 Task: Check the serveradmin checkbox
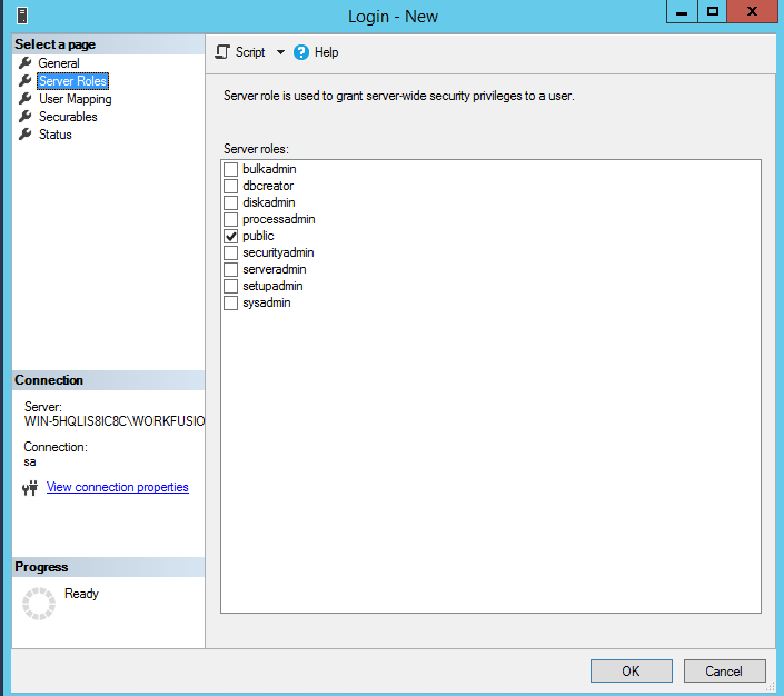coord(231,269)
